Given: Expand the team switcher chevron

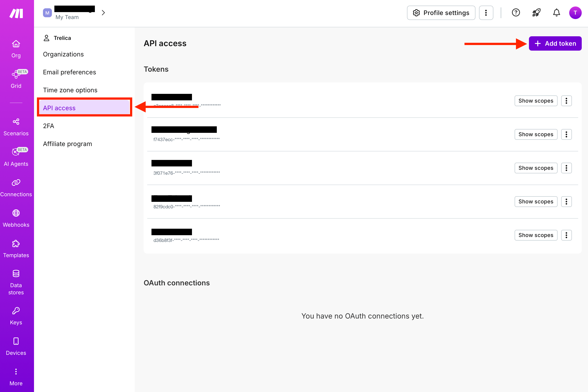Looking at the screenshot, I should point(103,13).
